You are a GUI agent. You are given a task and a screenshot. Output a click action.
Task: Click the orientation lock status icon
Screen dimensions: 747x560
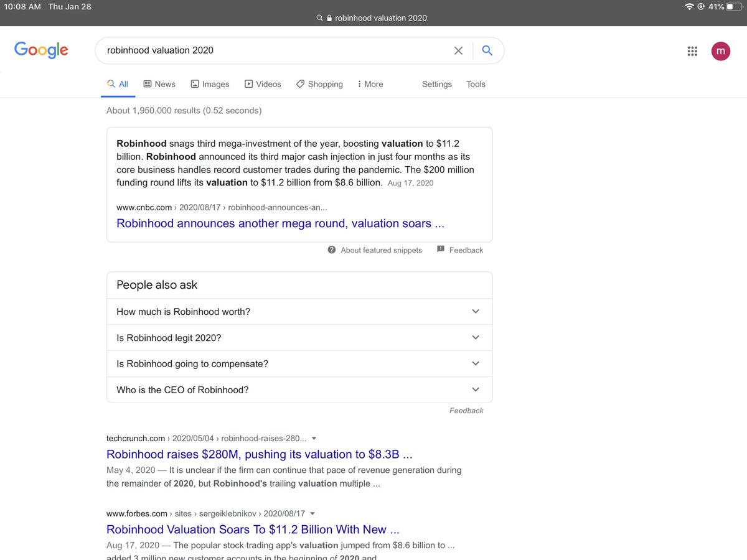(x=701, y=6)
